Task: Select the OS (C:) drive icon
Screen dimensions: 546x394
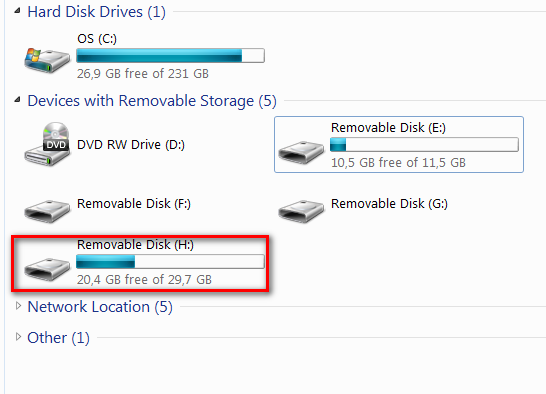Action: pos(47,60)
